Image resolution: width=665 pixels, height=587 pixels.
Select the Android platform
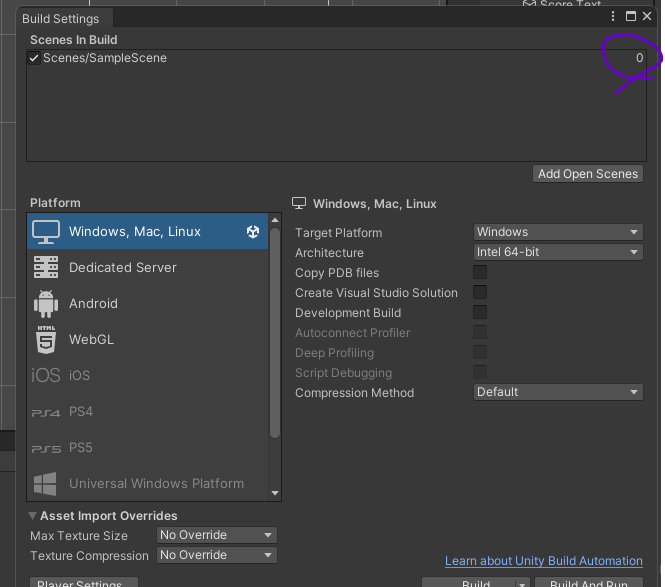click(148, 304)
